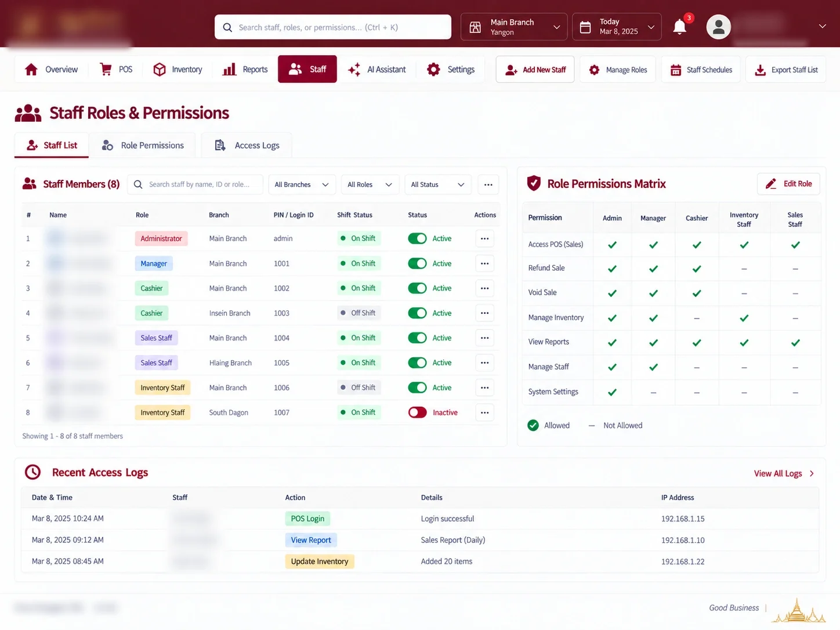Open the All Roles filter dropdown
The height and width of the screenshot is (630, 840).
pyautogui.click(x=370, y=184)
